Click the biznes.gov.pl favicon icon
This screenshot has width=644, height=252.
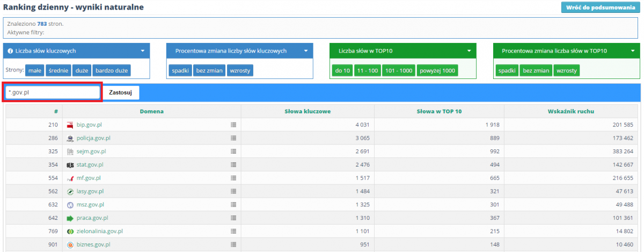click(x=70, y=244)
